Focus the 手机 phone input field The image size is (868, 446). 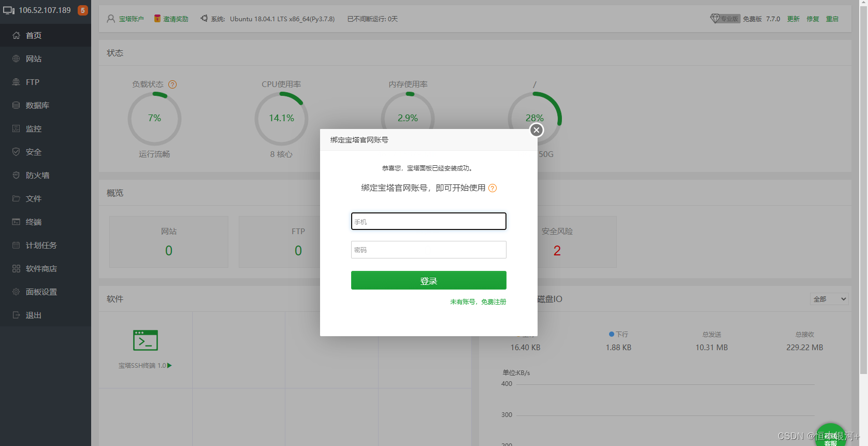(x=429, y=221)
